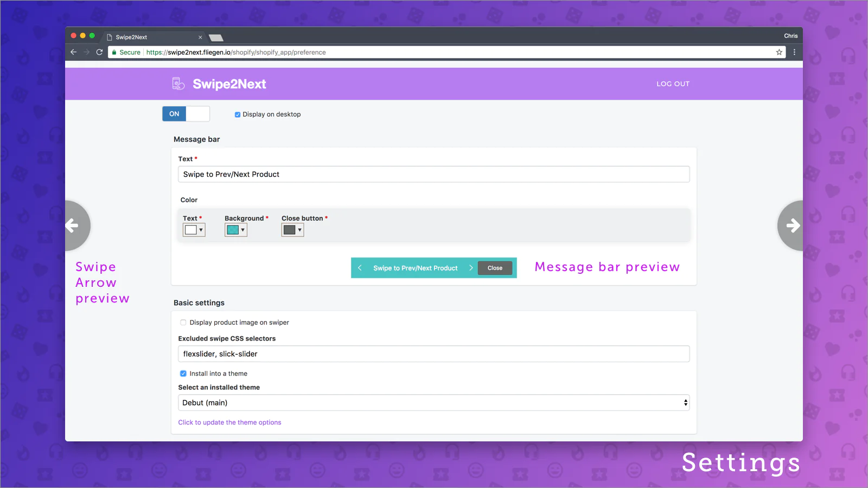This screenshot has height=488, width=868.
Task: Click LOG OUT in header
Action: [673, 84]
